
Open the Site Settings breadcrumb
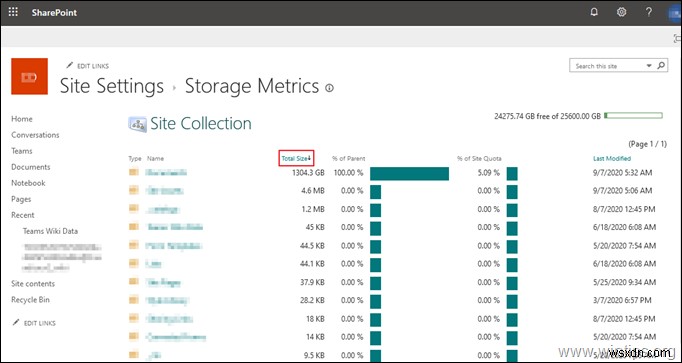pyautogui.click(x=112, y=86)
